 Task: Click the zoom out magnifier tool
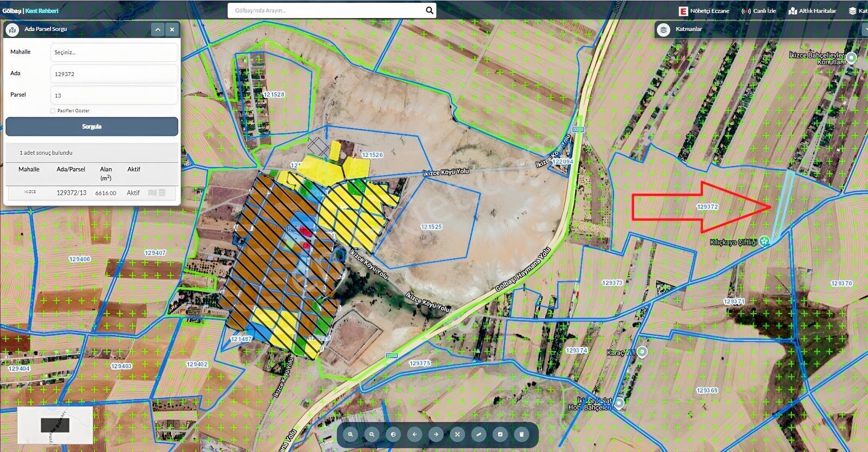[x=372, y=434]
